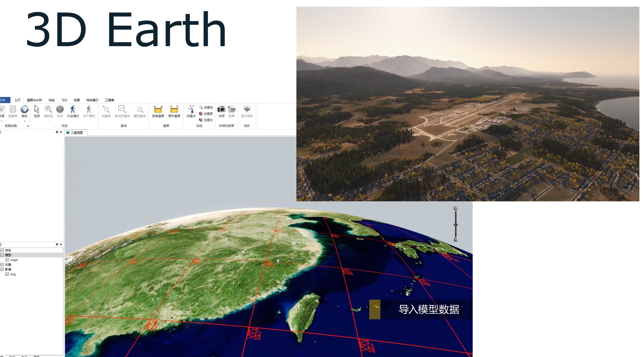Expand the 缩放至 zoom-to dropdown arrow
The width and height of the screenshot is (644, 357).
48,121
